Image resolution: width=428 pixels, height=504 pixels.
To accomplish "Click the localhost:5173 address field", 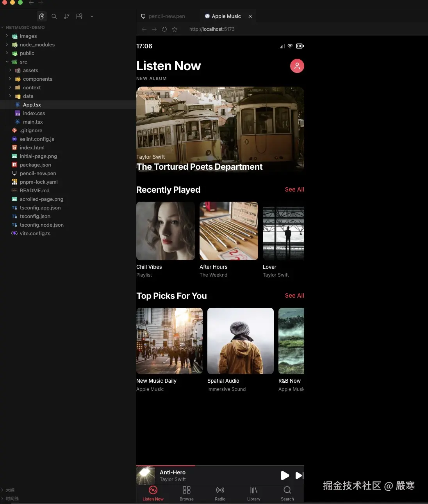I will (x=212, y=29).
